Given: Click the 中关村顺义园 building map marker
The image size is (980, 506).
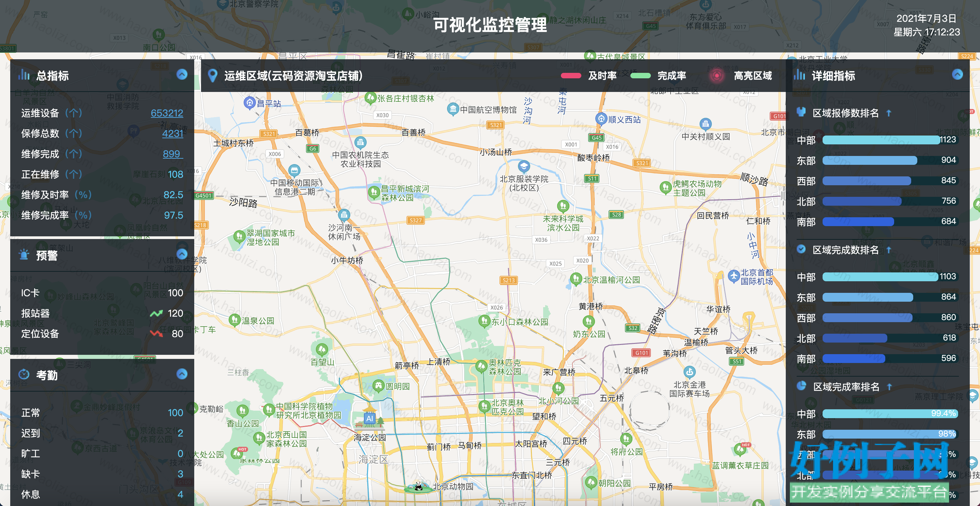Looking at the screenshot, I should point(705,124).
